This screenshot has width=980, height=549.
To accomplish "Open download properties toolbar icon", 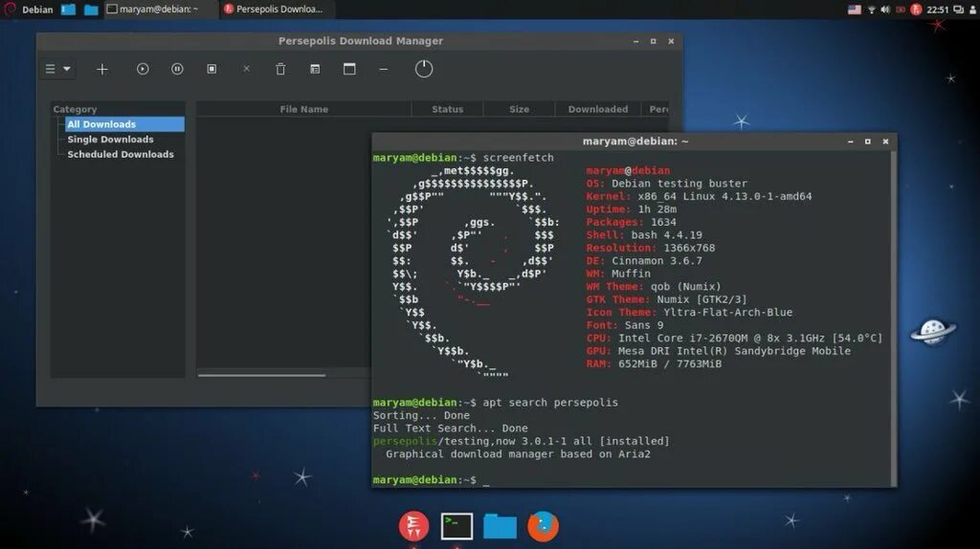I will tap(315, 69).
